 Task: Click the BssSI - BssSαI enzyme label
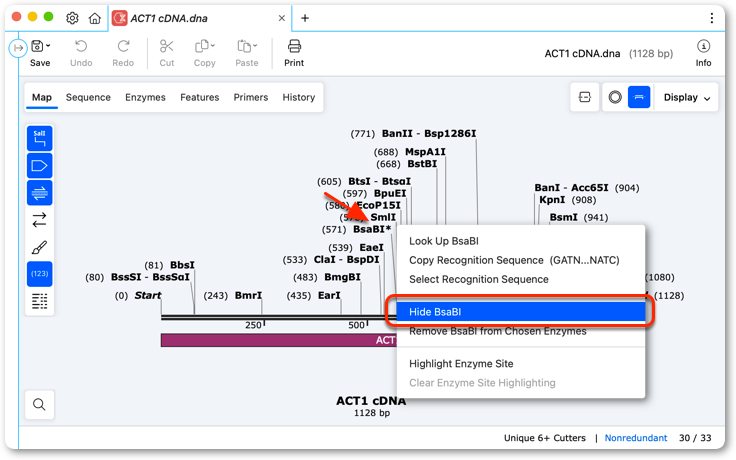click(x=150, y=277)
